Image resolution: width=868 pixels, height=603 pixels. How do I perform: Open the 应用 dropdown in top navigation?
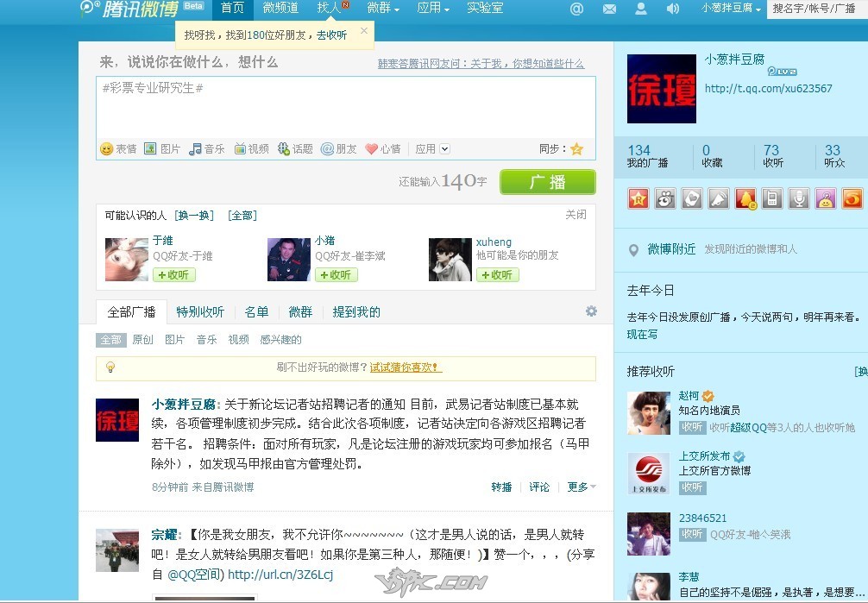click(x=433, y=9)
